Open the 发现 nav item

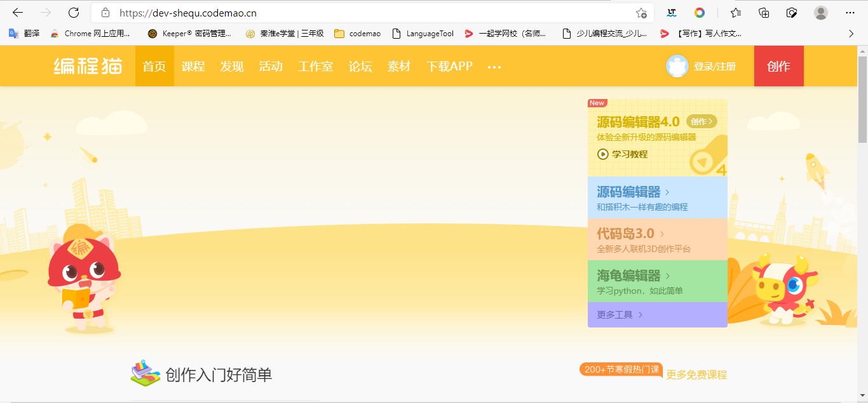pos(232,66)
